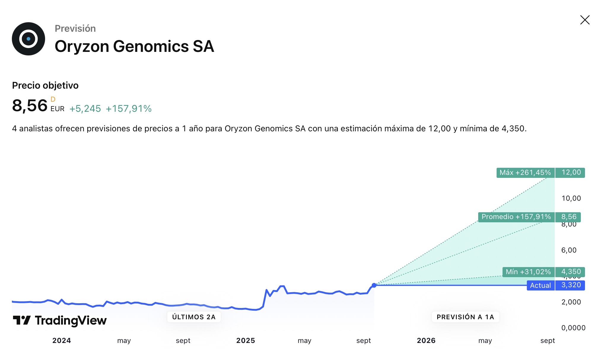Close the Previsión dialog with the X

pyautogui.click(x=585, y=20)
